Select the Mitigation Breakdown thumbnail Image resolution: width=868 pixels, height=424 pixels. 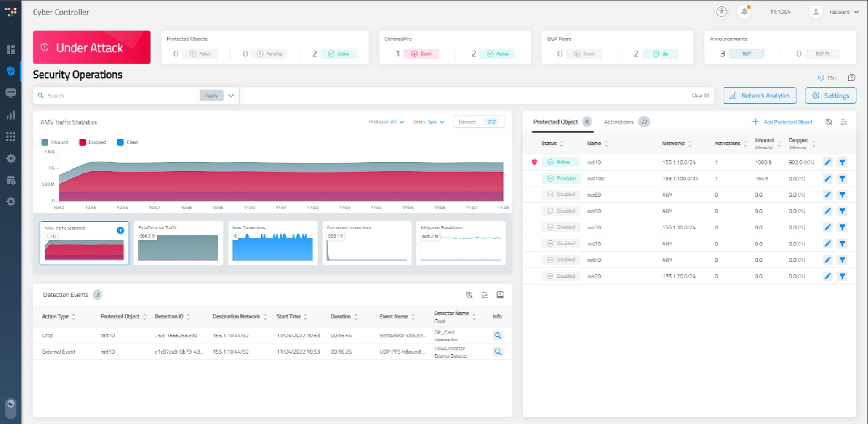[461, 243]
